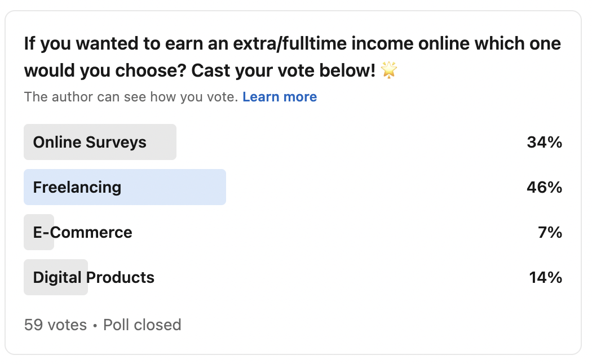Click the 7% result for E-Commerce

[x=550, y=232]
